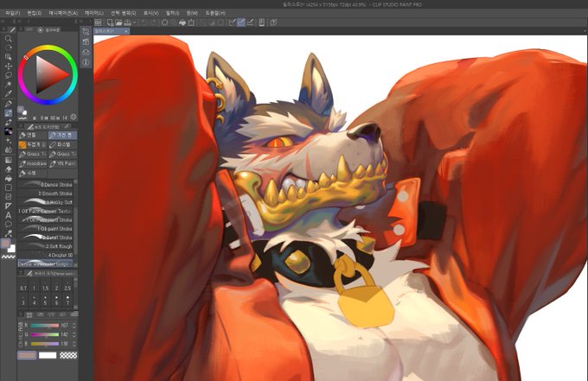Open the Information icon in side dock
The image size is (588, 381).
click(86, 62)
